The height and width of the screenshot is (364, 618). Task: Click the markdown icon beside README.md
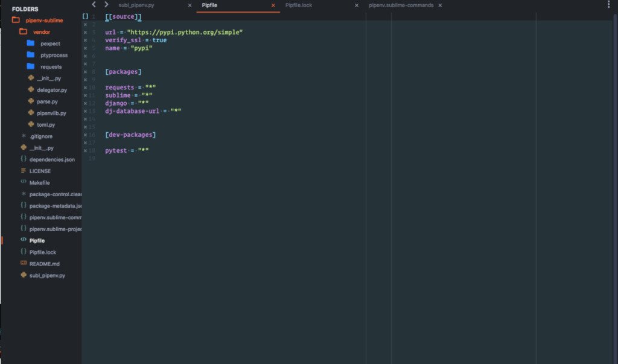coord(23,263)
